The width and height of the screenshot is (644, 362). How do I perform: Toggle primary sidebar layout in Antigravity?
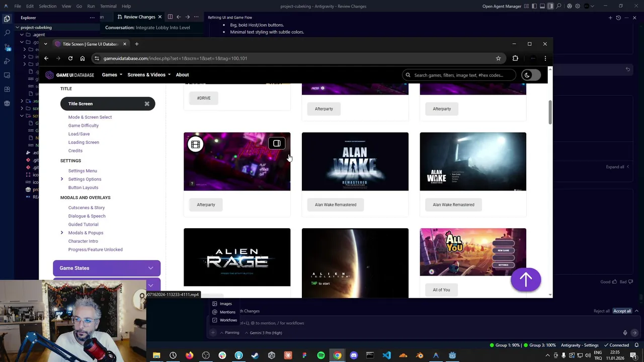pos(535,6)
